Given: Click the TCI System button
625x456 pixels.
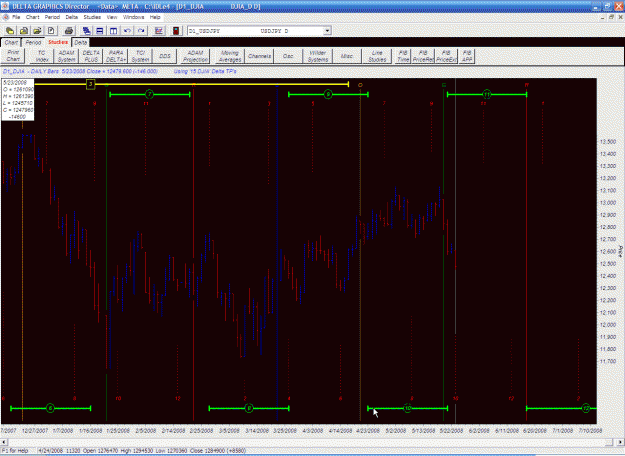Looking at the screenshot, I should 140,56.
